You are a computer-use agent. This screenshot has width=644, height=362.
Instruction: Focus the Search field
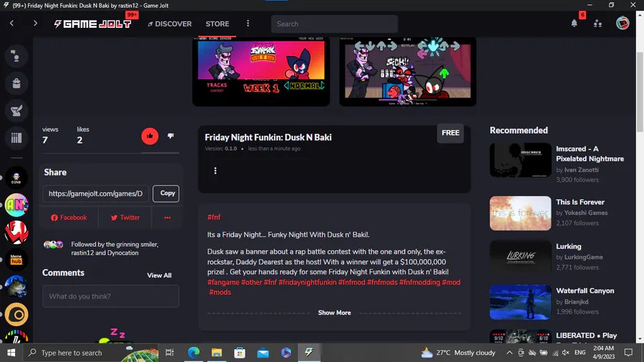point(334,24)
